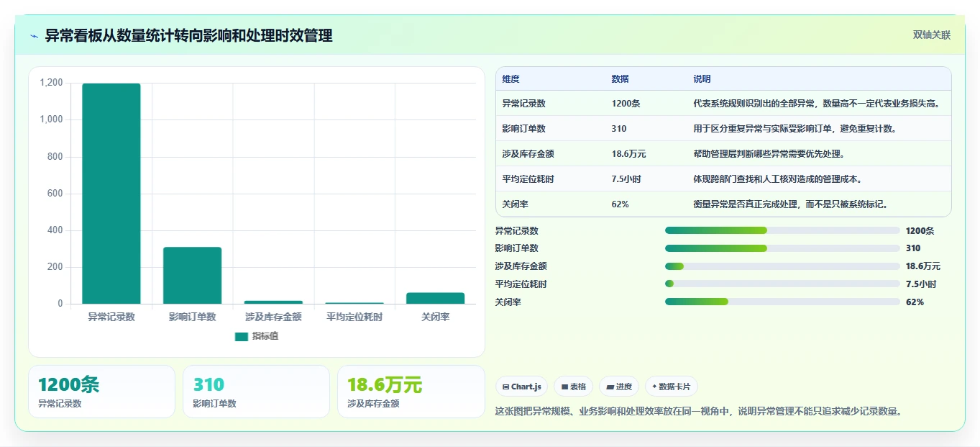The height and width of the screenshot is (447, 980).
Task: Open the 1200条 异常记录数 data card
Action: [x=101, y=392]
